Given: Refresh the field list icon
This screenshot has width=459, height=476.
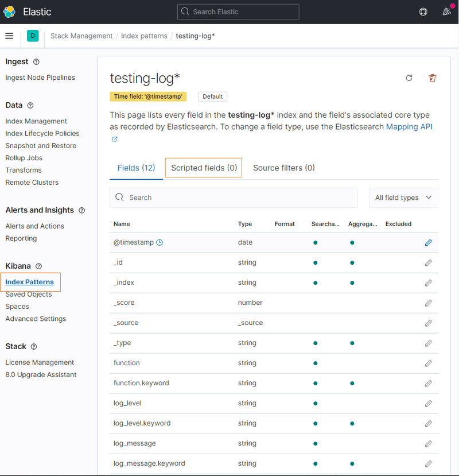Looking at the screenshot, I should pos(409,78).
